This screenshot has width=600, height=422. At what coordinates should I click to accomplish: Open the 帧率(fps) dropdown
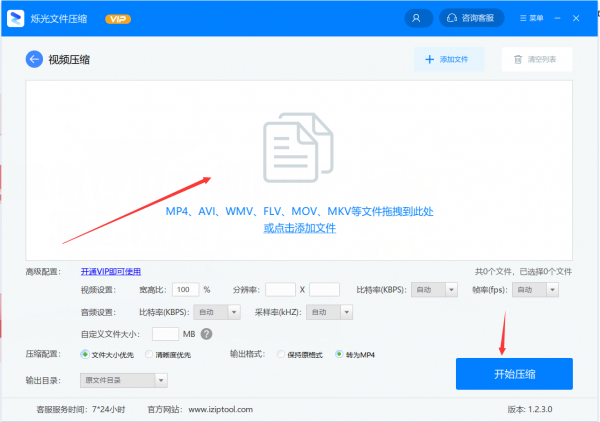(x=537, y=290)
